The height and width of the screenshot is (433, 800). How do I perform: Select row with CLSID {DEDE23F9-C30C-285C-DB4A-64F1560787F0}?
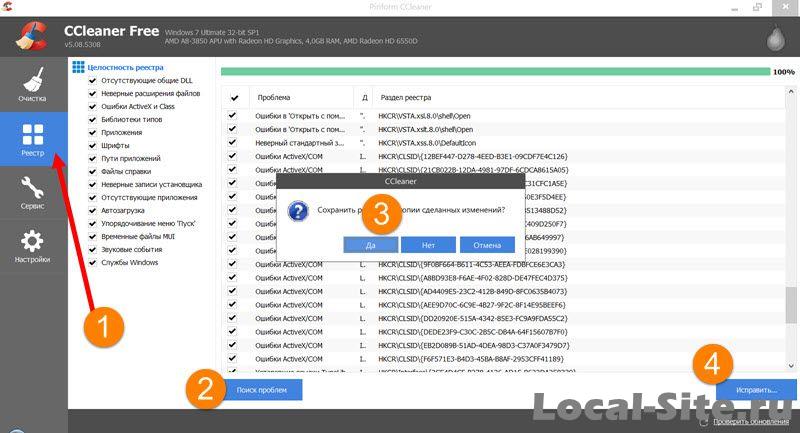(504, 332)
